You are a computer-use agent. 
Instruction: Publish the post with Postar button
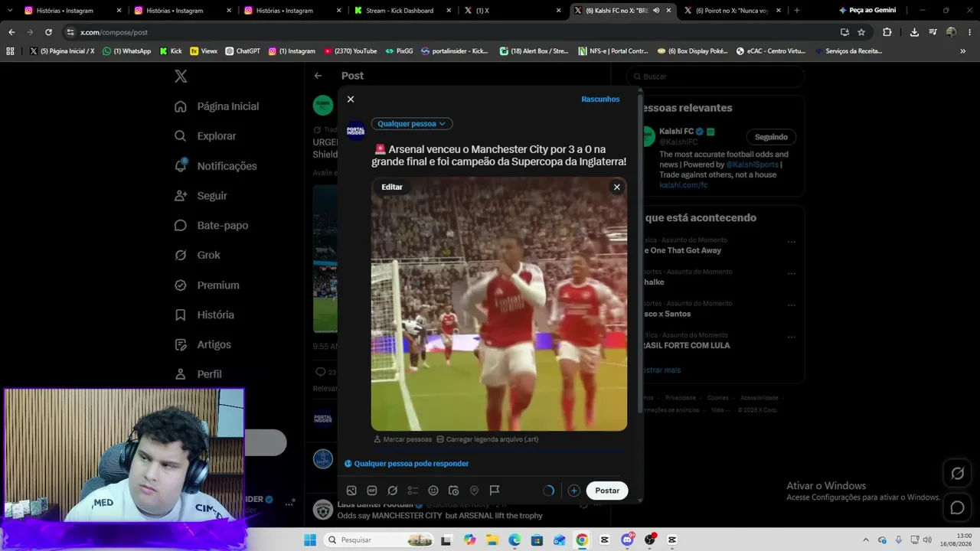[x=607, y=491]
